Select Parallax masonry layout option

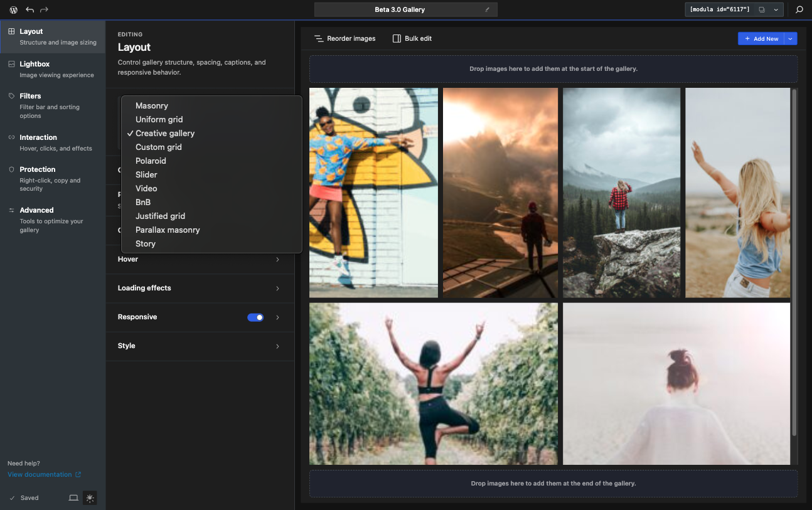pos(211,230)
